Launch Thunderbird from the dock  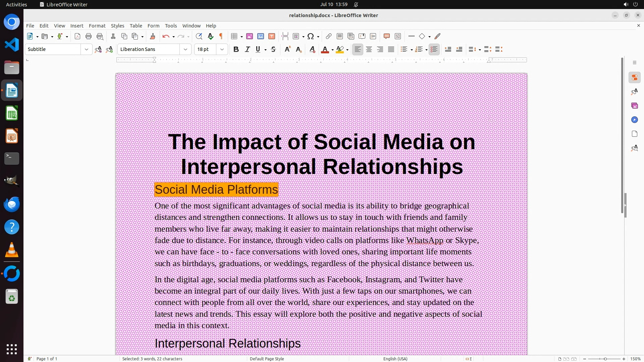(x=12, y=204)
